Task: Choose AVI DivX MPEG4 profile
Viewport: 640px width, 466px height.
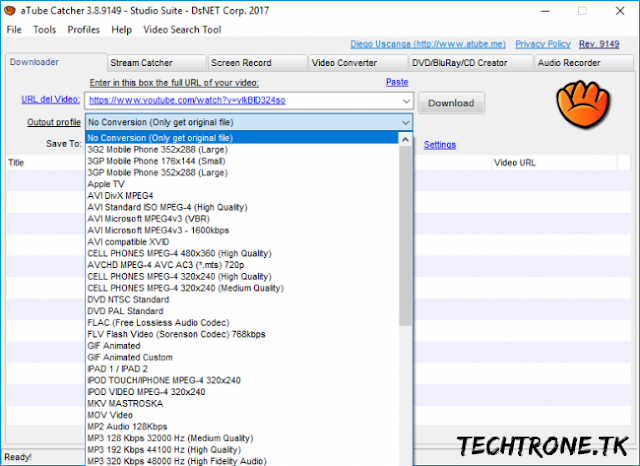Action: 242,196
